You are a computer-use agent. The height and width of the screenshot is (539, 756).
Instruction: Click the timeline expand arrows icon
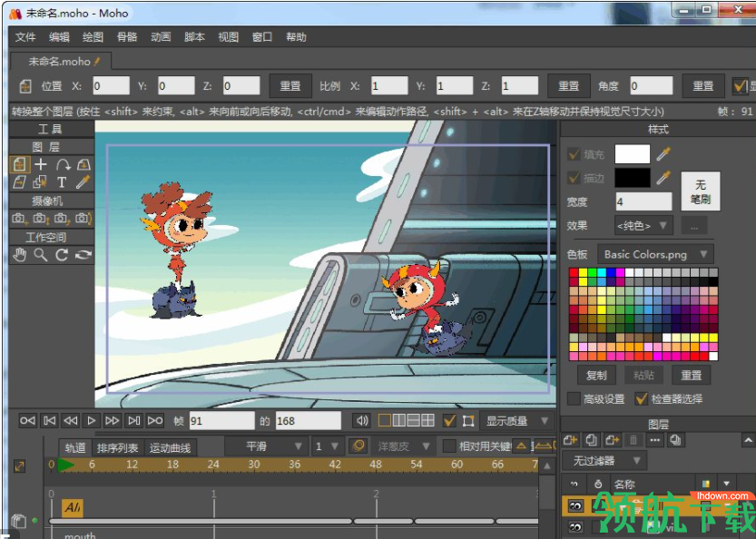click(19, 466)
